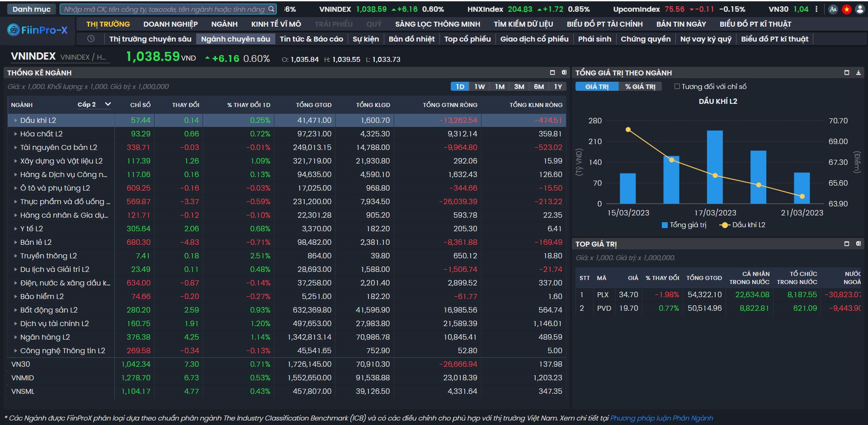
Task: Open the DOANH NGHIỆP main menu
Action: point(170,24)
